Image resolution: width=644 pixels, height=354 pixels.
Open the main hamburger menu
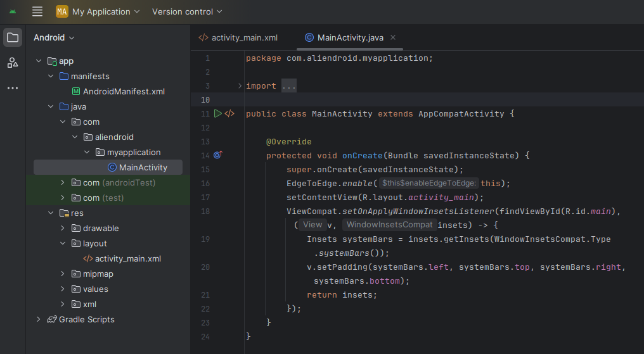[x=37, y=11]
